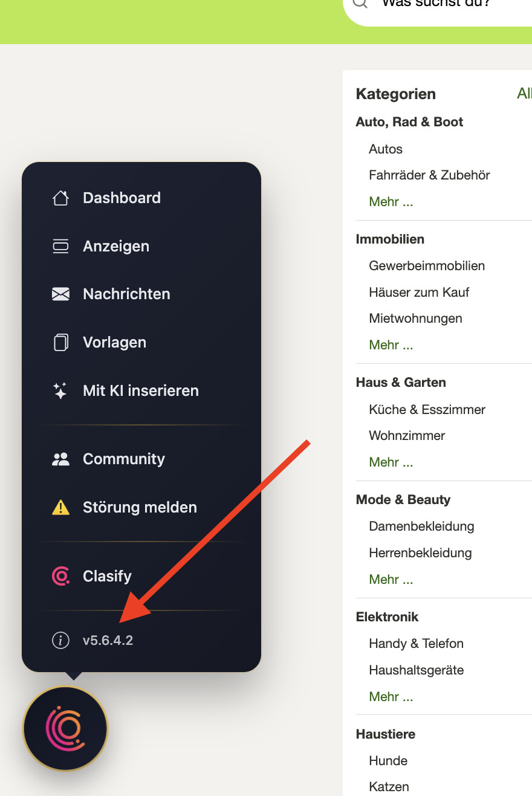Expand Mehr under Auto, Rad & Boot
This screenshot has width=532, height=796.
(391, 202)
